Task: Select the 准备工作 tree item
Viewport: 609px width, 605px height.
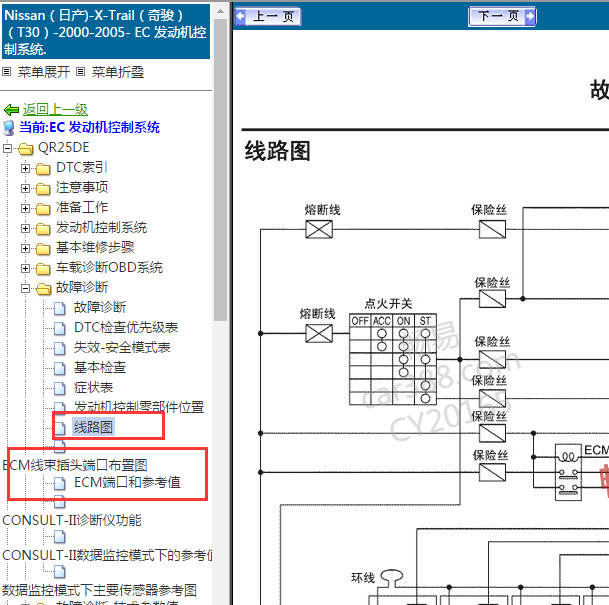Action: click(82, 207)
